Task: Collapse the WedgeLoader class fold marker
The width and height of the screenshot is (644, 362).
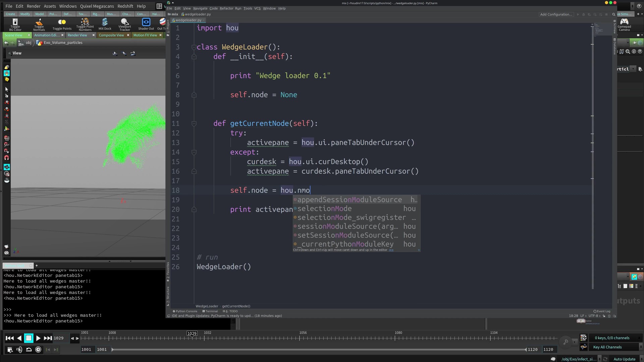Action: [x=194, y=47]
